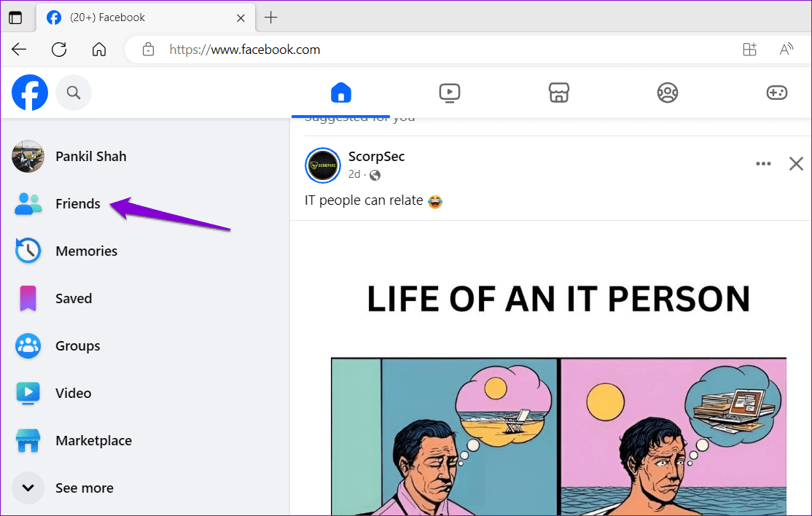Viewport: 812px width, 516px height.
Task: Open Pankil Shah profile from sidebar
Action: (90, 156)
